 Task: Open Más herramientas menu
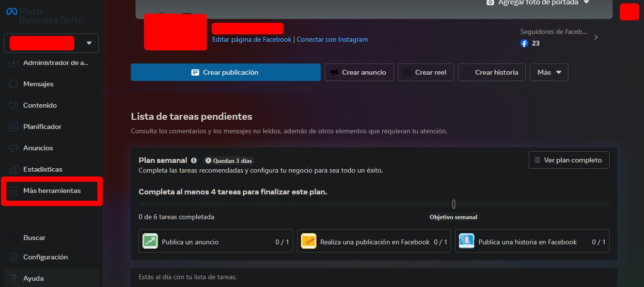51,191
